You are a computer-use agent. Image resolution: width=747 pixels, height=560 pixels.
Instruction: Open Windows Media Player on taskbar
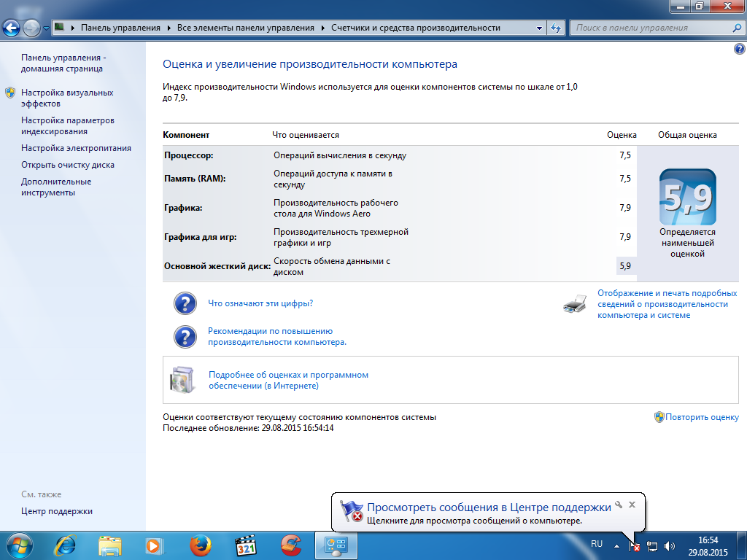154,545
